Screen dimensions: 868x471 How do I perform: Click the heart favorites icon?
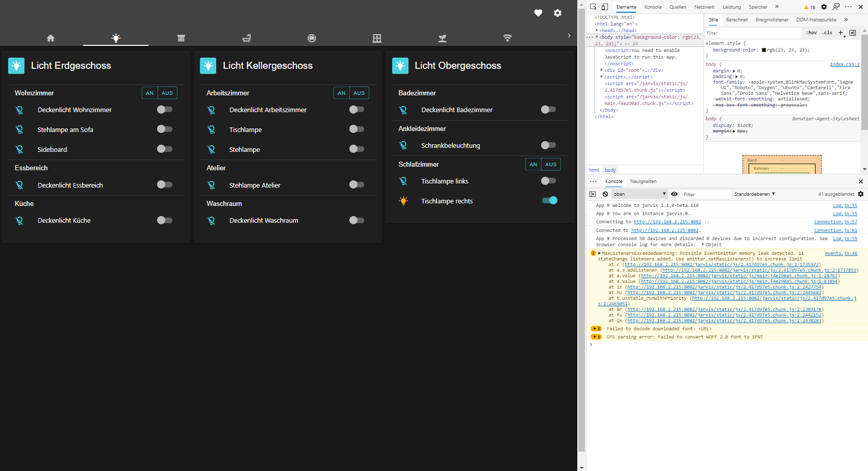point(538,13)
